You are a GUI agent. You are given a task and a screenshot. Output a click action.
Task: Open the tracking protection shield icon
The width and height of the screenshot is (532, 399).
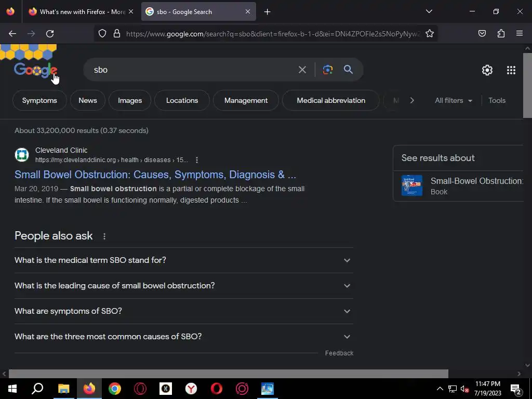tap(102, 34)
